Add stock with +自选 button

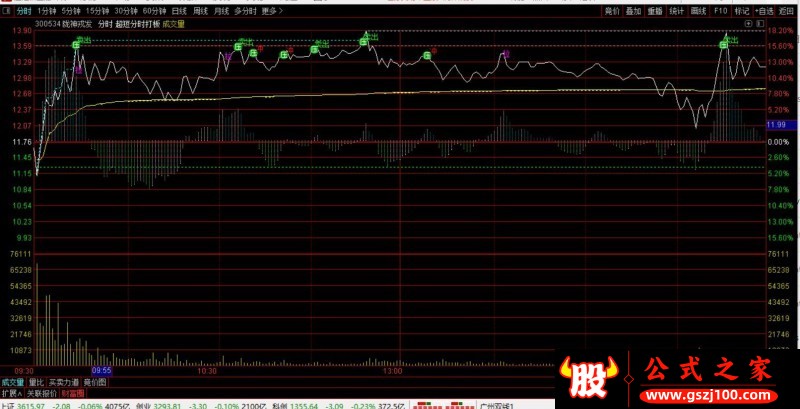[765, 10]
